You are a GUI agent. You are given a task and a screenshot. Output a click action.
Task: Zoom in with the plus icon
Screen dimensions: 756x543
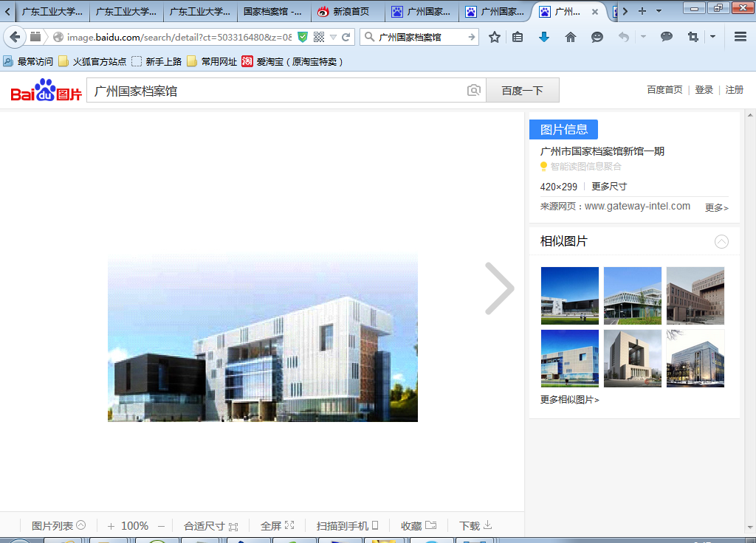[111, 526]
